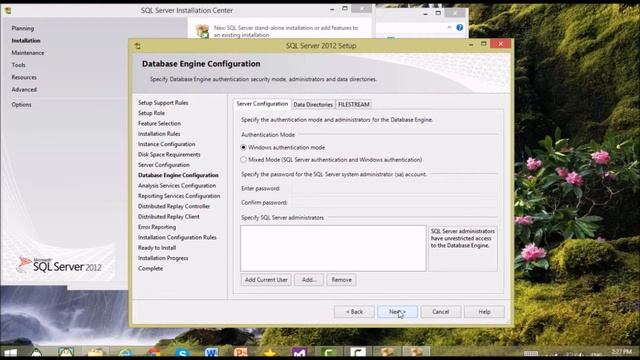Select Distributed Replay Controller step
This screenshot has height=360, width=640.
174,207
